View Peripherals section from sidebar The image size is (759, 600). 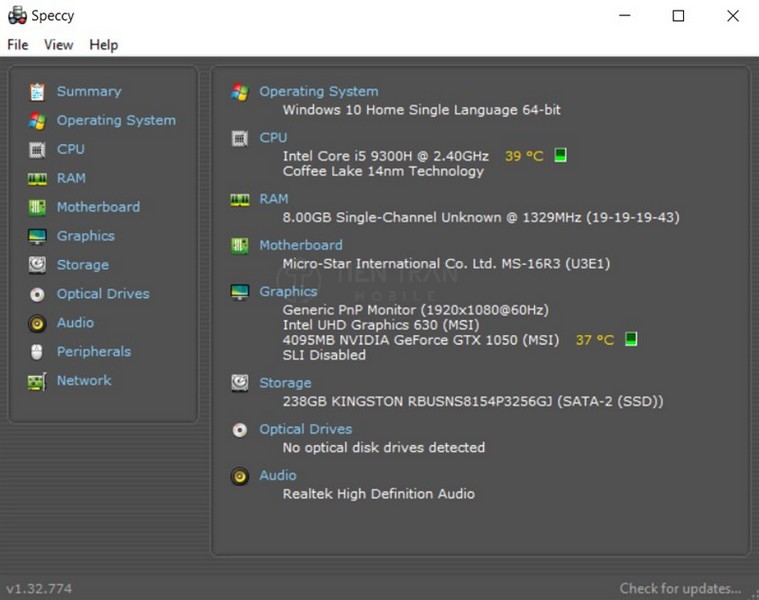[94, 352]
